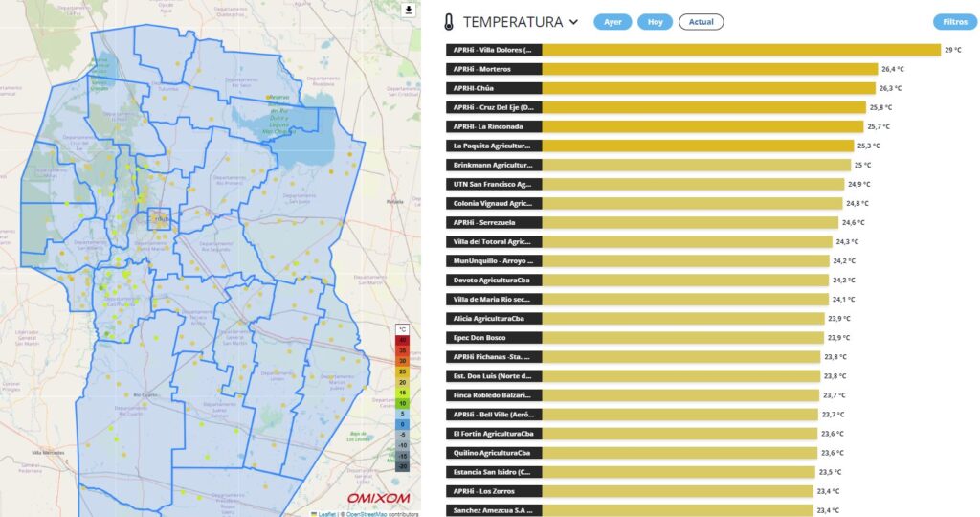Viewport: 980px width, 517px height.
Task: Click the blue 0 legend color swatch
Action: (x=403, y=423)
